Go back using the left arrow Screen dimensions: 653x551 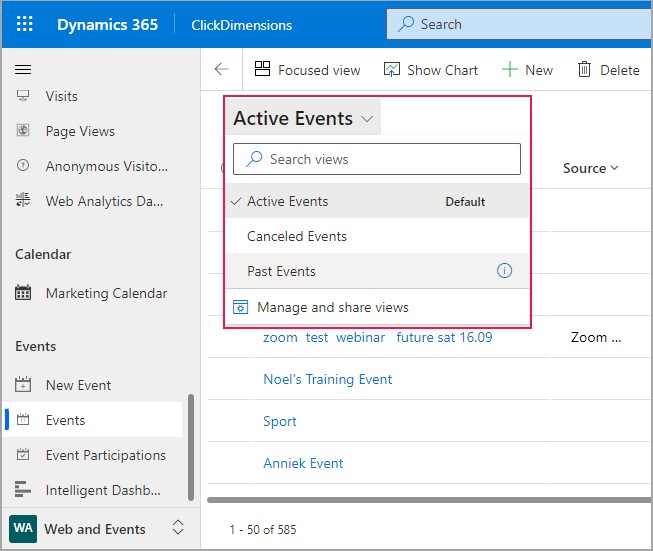coord(222,69)
